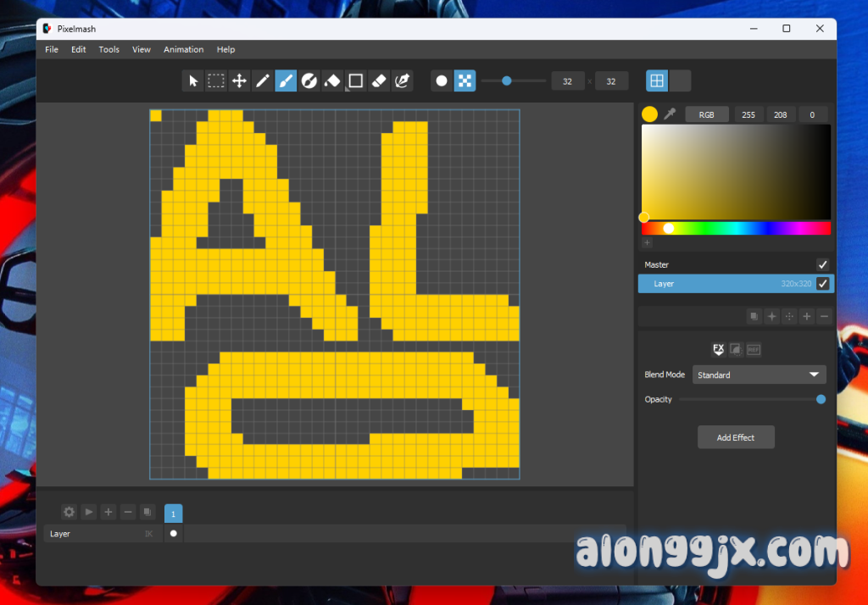868x605 pixels.
Task: Select the Pencil tool
Action: (x=263, y=81)
